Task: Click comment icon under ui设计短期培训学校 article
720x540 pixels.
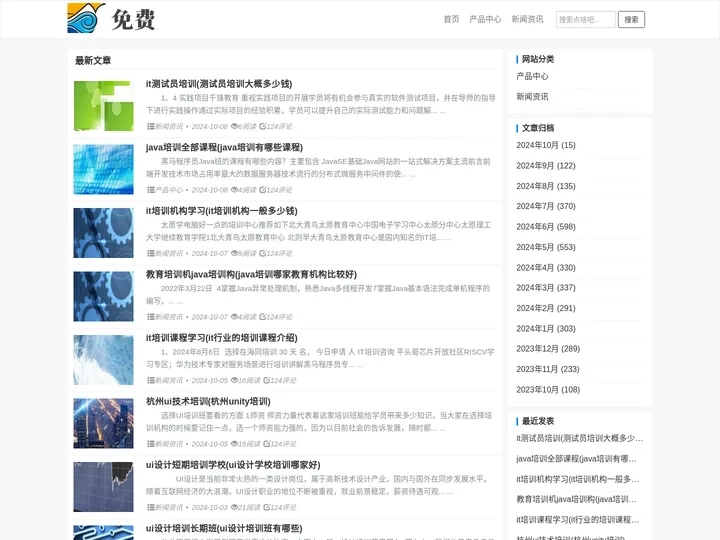Action: coord(266,507)
